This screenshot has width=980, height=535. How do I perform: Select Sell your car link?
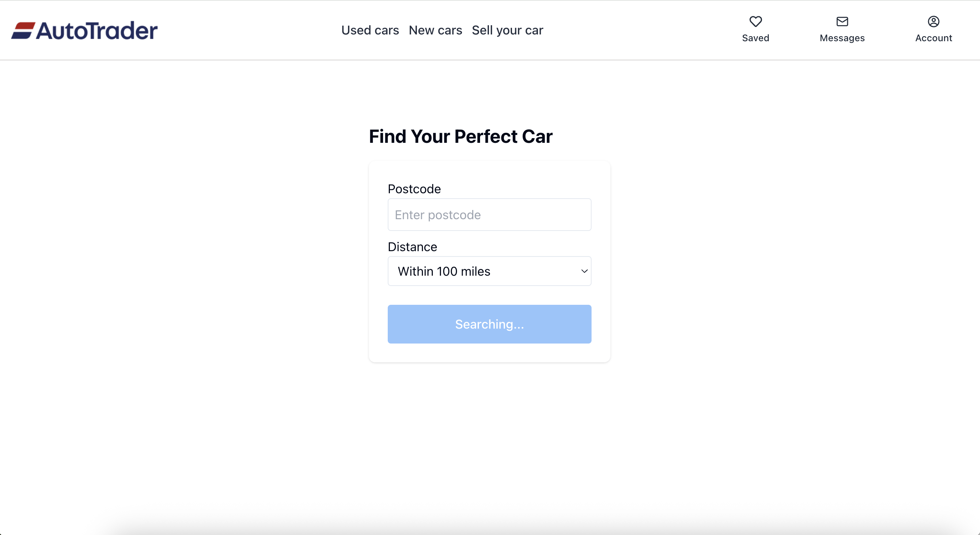507,30
